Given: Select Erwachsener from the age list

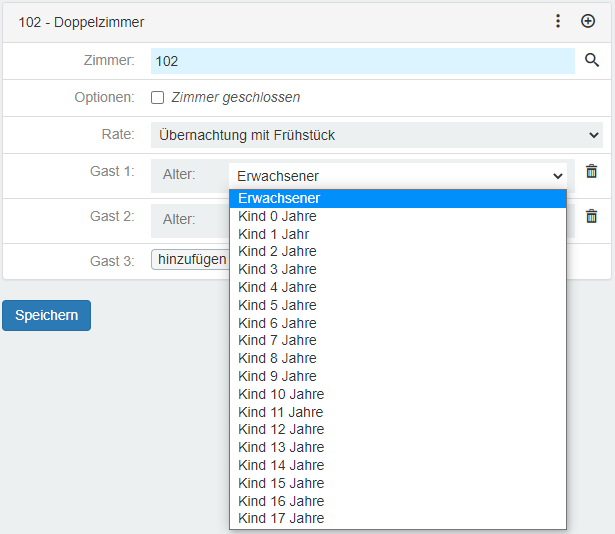Looking at the screenshot, I should pyautogui.click(x=279, y=198).
